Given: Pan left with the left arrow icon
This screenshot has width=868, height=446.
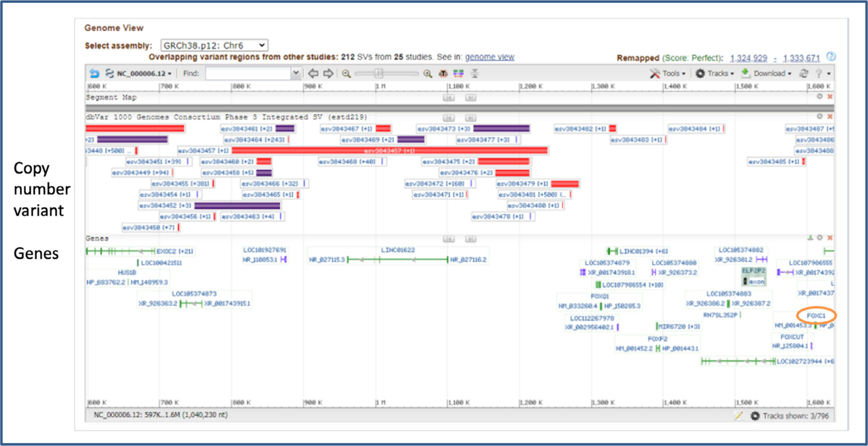Looking at the screenshot, I should tap(313, 73).
